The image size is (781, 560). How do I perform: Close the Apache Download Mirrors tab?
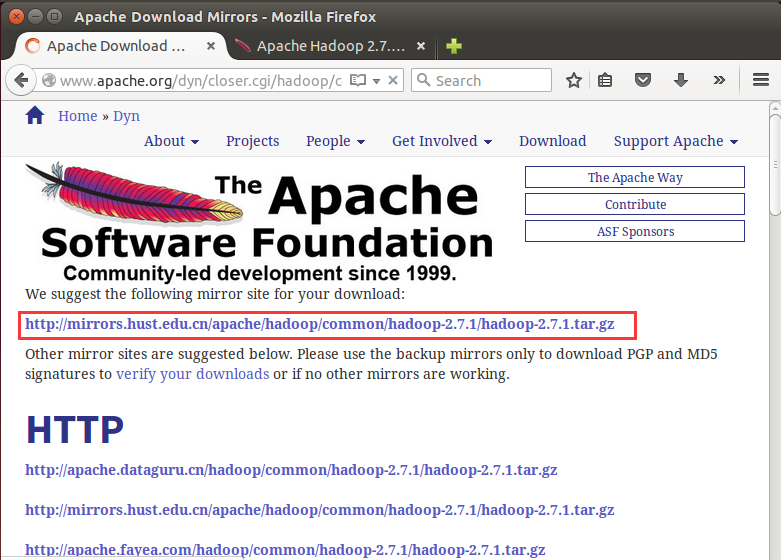click(x=211, y=46)
